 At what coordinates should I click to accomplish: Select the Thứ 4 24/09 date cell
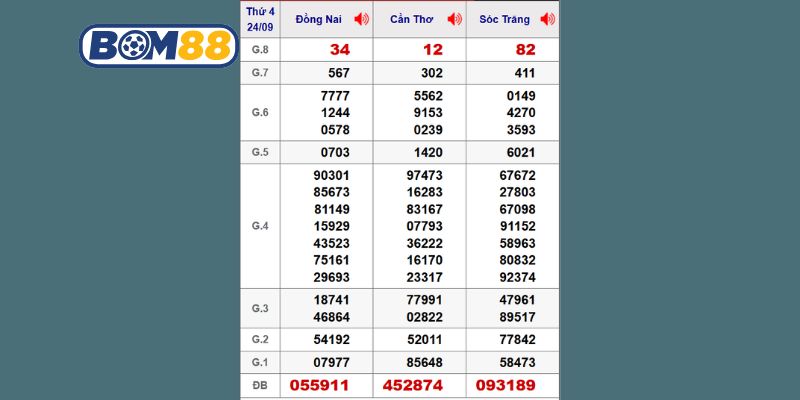point(260,19)
